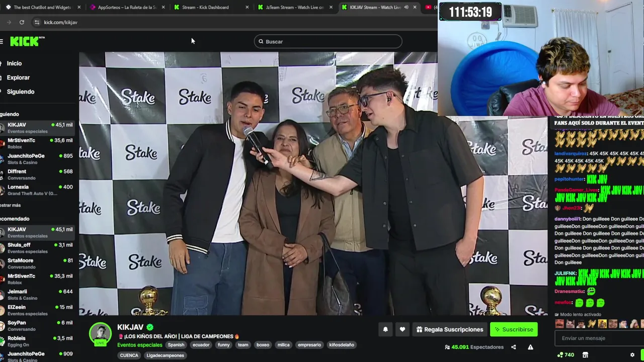Image resolution: width=644 pixels, height=362 pixels.
Task: Switch to The best ChatBot and Widgets tab
Action: pos(42,7)
